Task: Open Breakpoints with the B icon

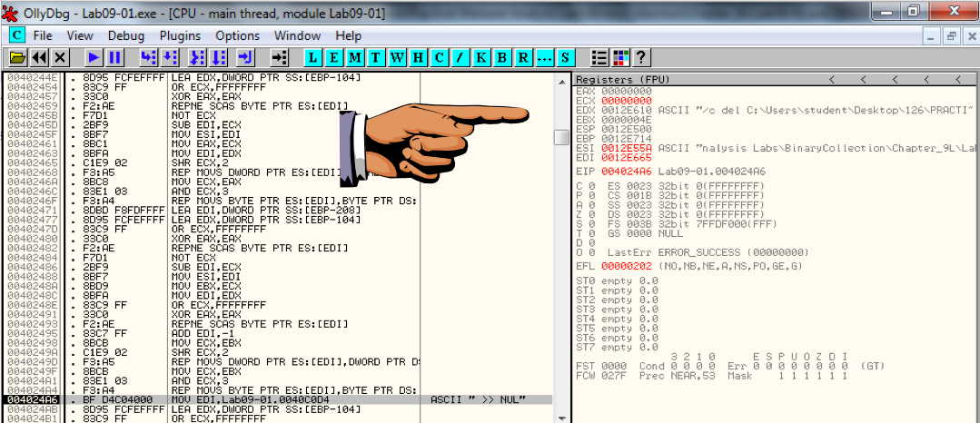Action: point(502,58)
